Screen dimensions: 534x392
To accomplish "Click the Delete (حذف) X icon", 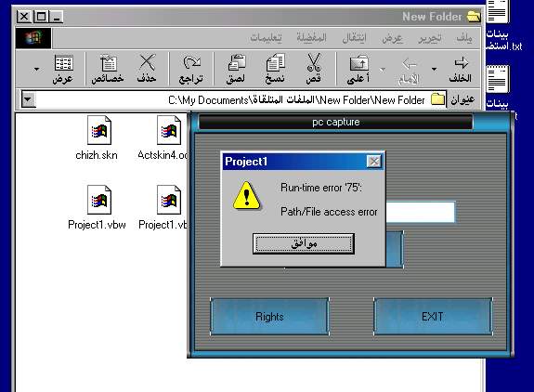I will (147, 63).
